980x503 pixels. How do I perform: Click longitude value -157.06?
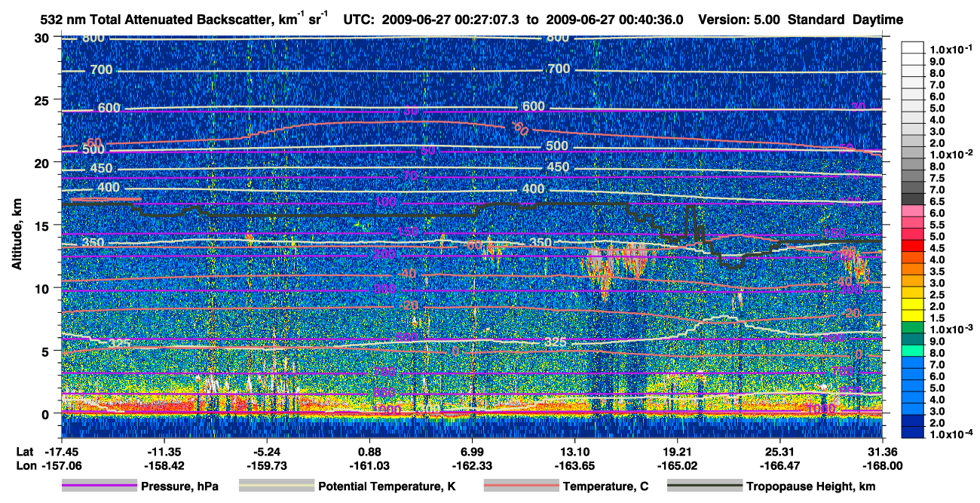(x=61, y=465)
